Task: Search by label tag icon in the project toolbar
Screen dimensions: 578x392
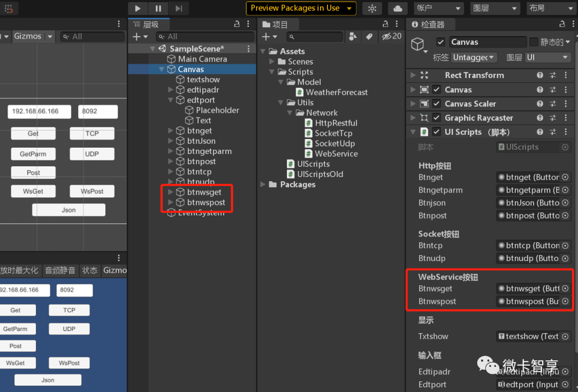Action: [x=369, y=36]
